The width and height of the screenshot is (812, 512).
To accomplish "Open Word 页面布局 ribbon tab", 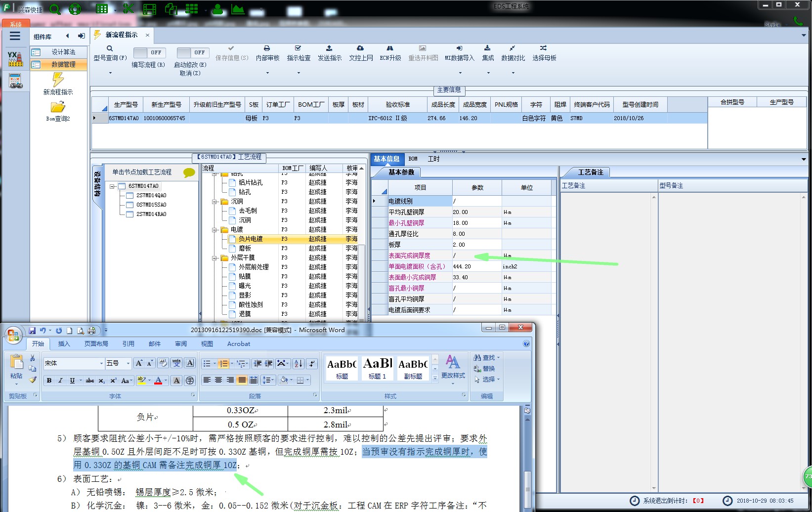I will pyautogui.click(x=96, y=344).
